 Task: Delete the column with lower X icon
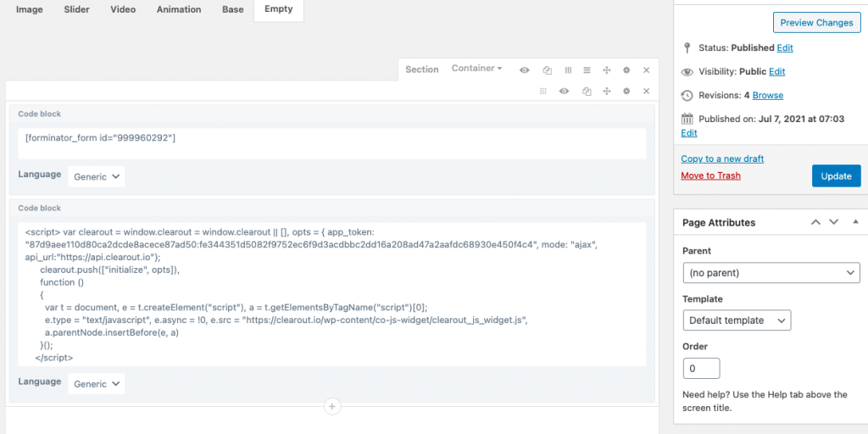[x=646, y=92]
